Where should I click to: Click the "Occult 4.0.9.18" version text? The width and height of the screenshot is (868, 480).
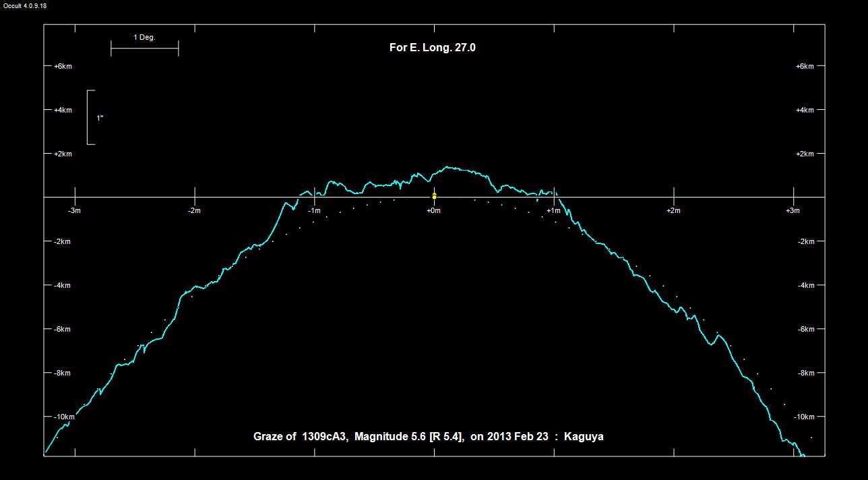click(x=25, y=5)
